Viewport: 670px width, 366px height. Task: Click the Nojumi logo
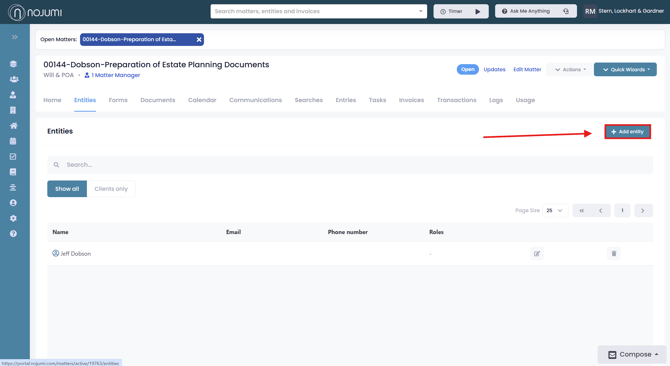point(35,12)
